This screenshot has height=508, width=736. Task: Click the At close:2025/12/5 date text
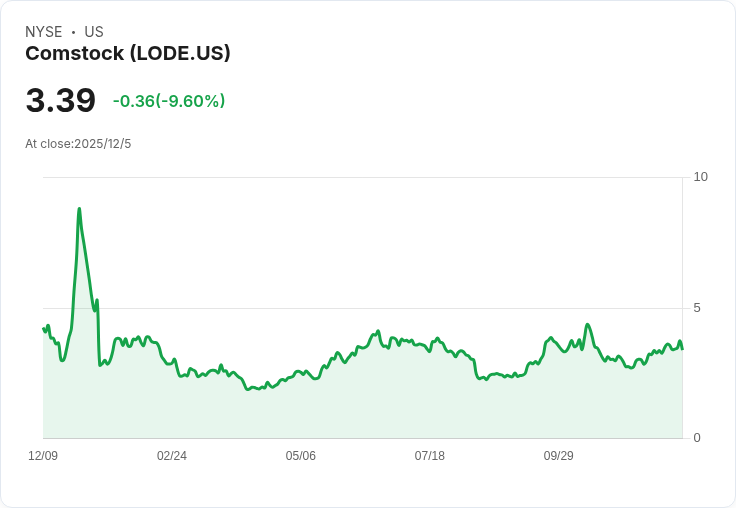click(78, 144)
